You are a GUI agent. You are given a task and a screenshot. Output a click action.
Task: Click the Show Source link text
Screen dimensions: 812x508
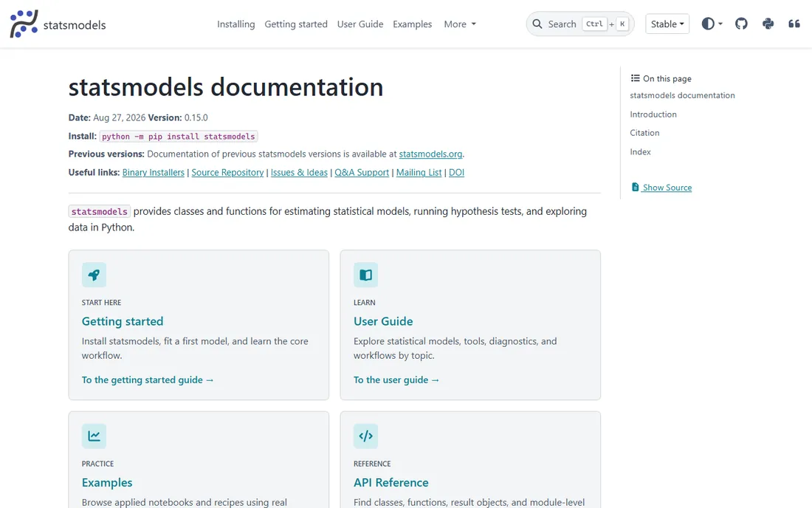click(667, 188)
